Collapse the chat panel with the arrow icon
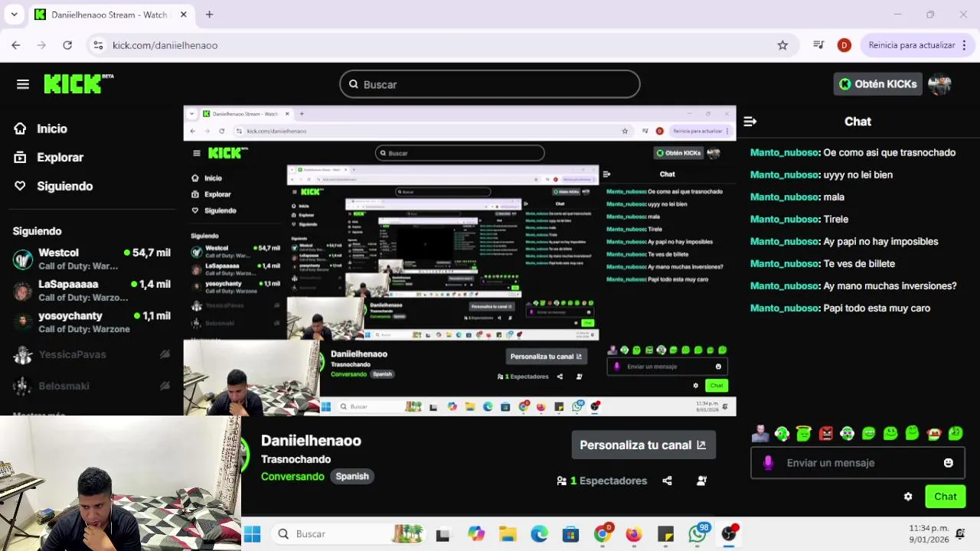980x551 pixels. (x=750, y=121)
